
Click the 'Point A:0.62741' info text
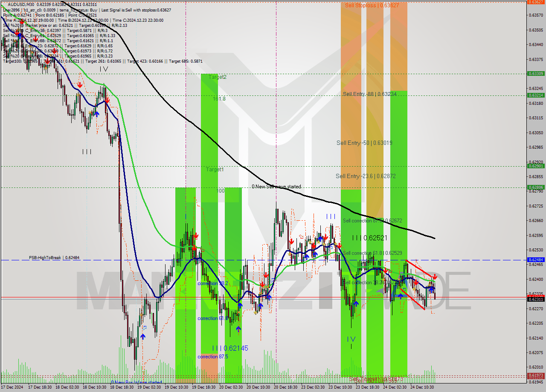(x=17, y=15)
